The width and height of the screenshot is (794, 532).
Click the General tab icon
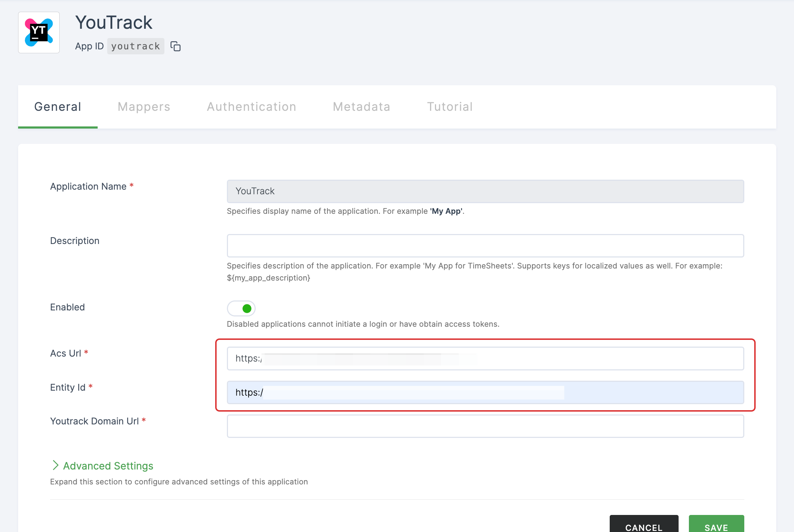click(x=58, y=106)
